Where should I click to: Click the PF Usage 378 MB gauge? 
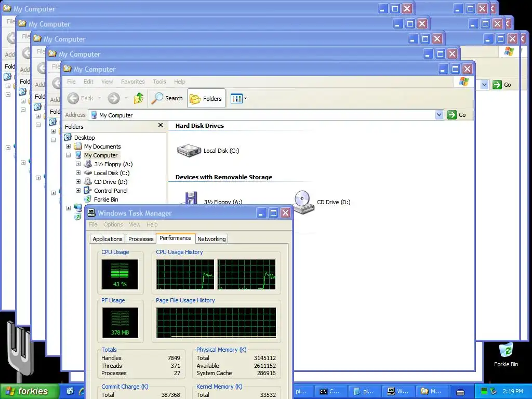(x=120, y=322)
